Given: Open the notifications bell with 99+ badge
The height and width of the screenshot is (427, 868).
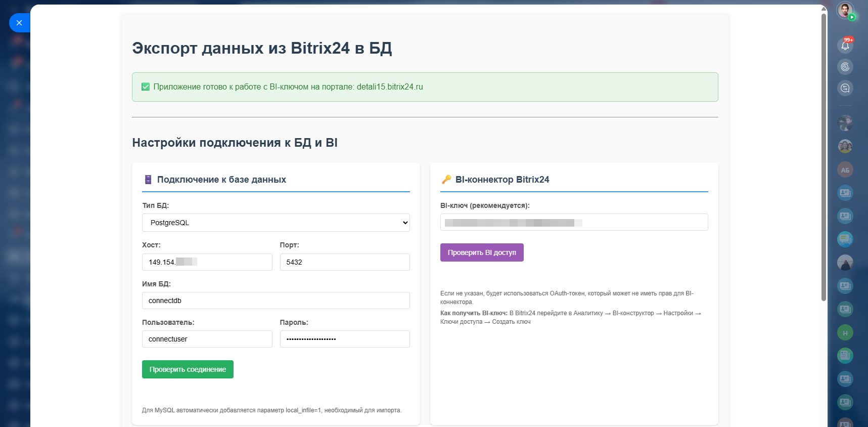Looking at the screenshot, I should (845, 46).
